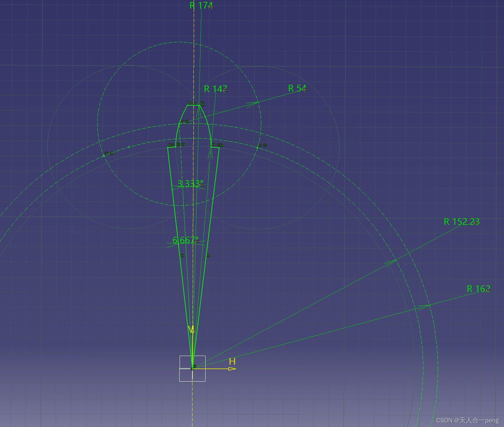Pick the R 54 radius dimension
The width and height of the screenshot is (504, 427).
pyautogui.click(x=297, y=88)
